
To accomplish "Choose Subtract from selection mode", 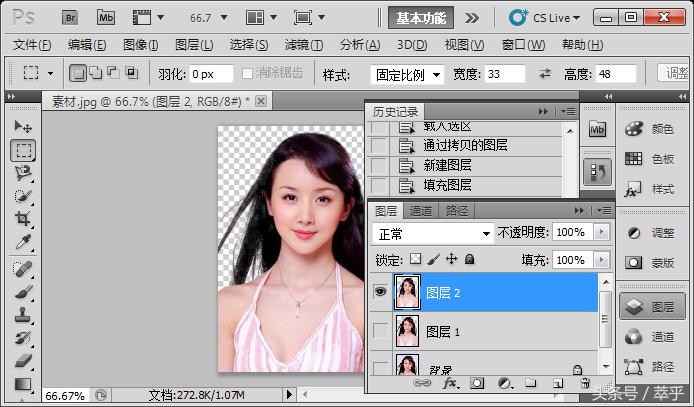I will tap(113, 73).
